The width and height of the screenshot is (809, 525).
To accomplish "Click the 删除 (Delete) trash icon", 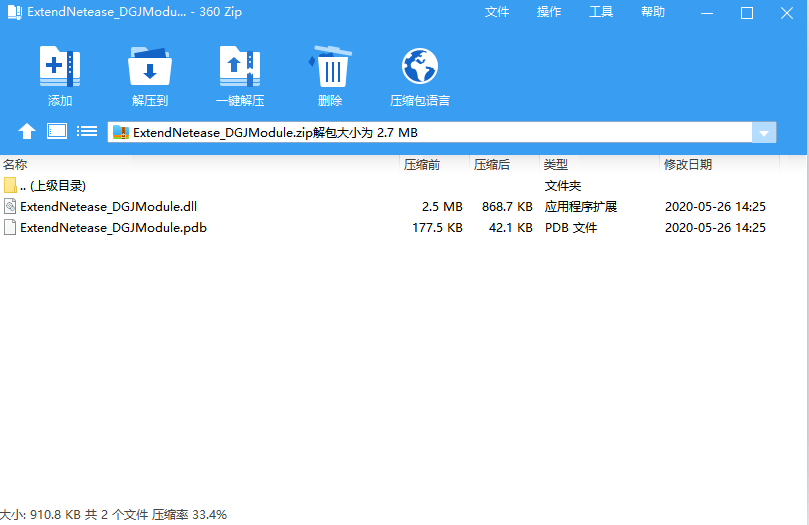I will [330, 67].
